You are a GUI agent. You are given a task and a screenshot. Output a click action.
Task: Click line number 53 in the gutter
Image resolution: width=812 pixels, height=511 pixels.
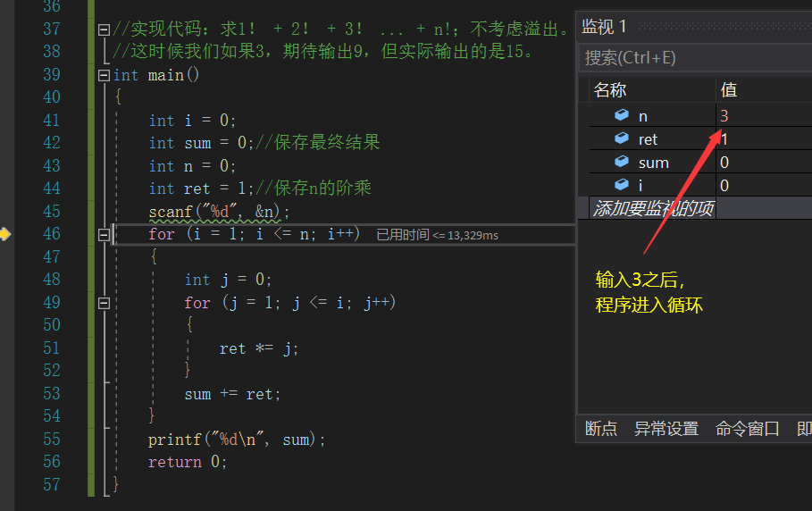tap(52, 393)
